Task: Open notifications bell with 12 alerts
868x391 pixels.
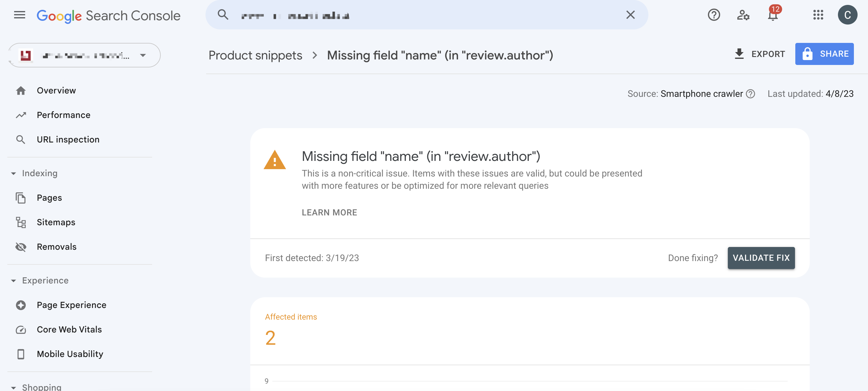Action: (773, 15)
